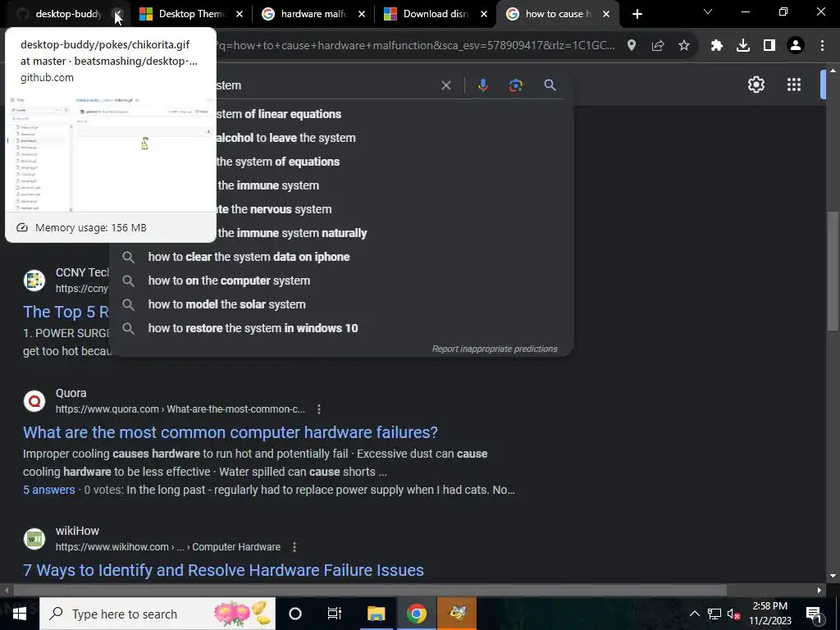Open Google quick settings gear
840x630 pixels.
point(756,84)
